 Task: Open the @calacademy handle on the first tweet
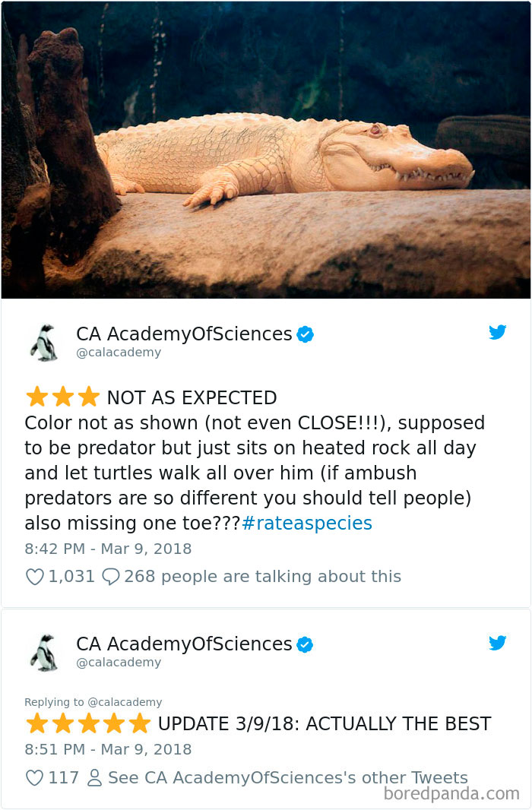(x=119, y=352)
